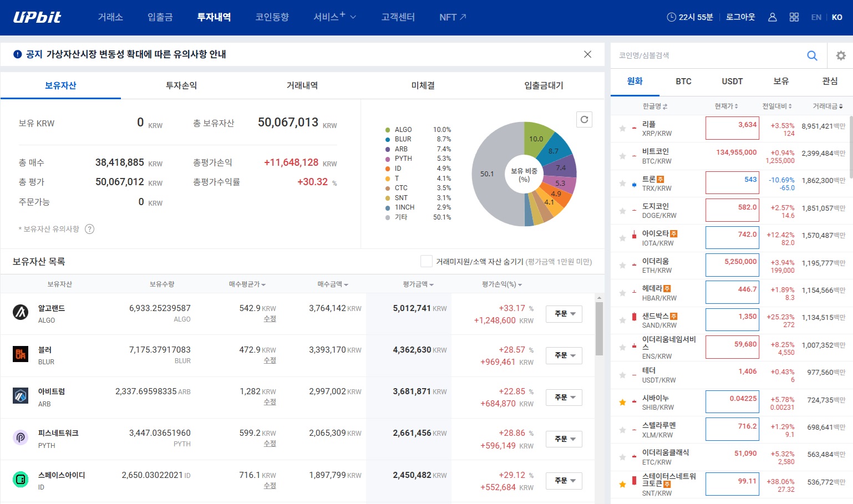Screen dimensions: 853x504
Task: Sort holdings by 매수평균가 column
Action: pos(247,284)
